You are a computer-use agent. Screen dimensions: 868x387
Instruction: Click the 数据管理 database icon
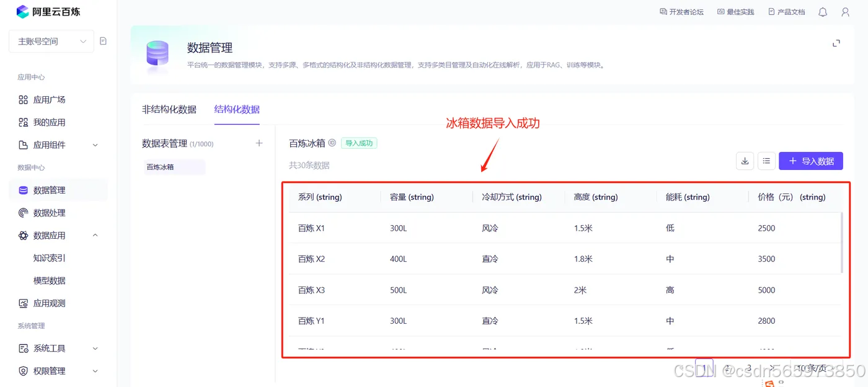coord(23,190)
